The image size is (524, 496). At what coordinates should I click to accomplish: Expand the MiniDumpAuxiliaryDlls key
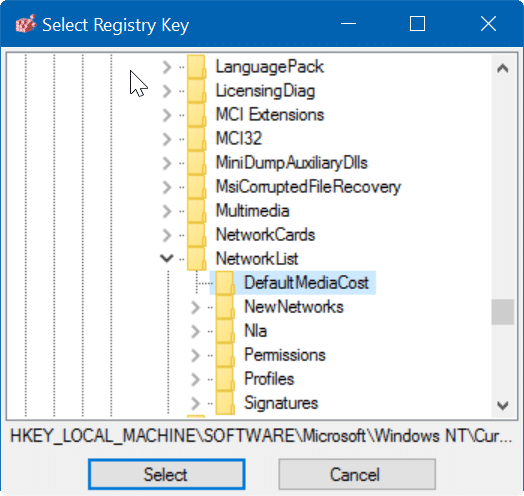point(167,163)
